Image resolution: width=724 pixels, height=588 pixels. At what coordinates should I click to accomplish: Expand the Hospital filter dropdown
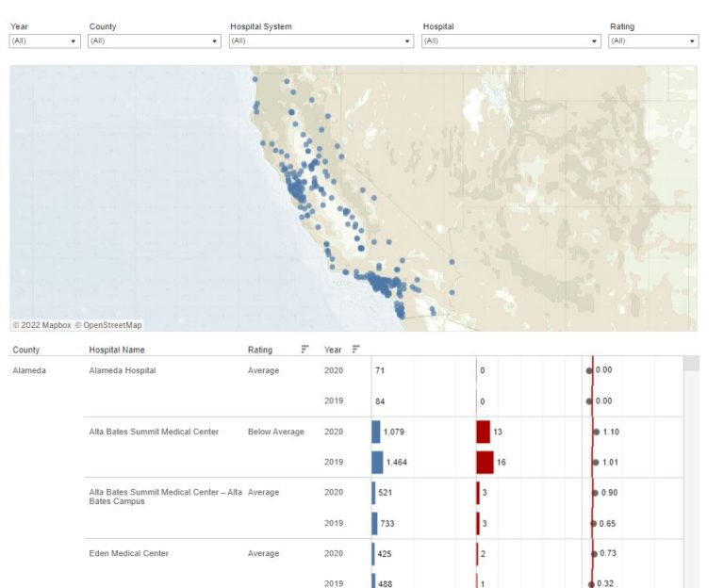(x=511, y=41)
